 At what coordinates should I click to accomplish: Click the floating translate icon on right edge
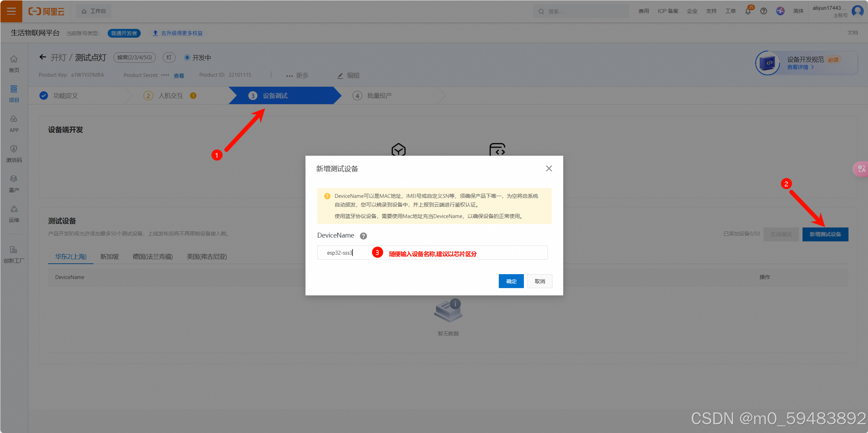[x=861, y=169]
